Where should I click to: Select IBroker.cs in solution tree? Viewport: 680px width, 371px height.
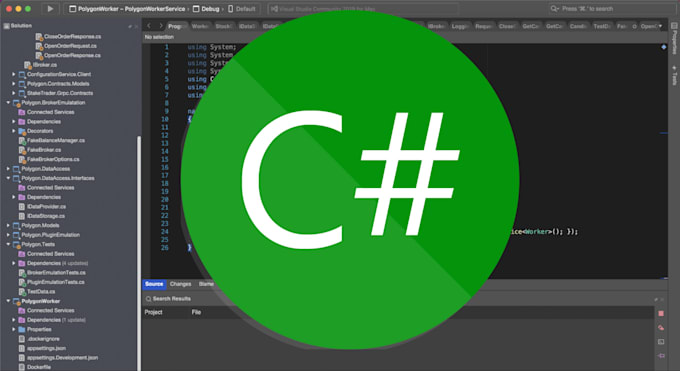(x=45, y=65)
